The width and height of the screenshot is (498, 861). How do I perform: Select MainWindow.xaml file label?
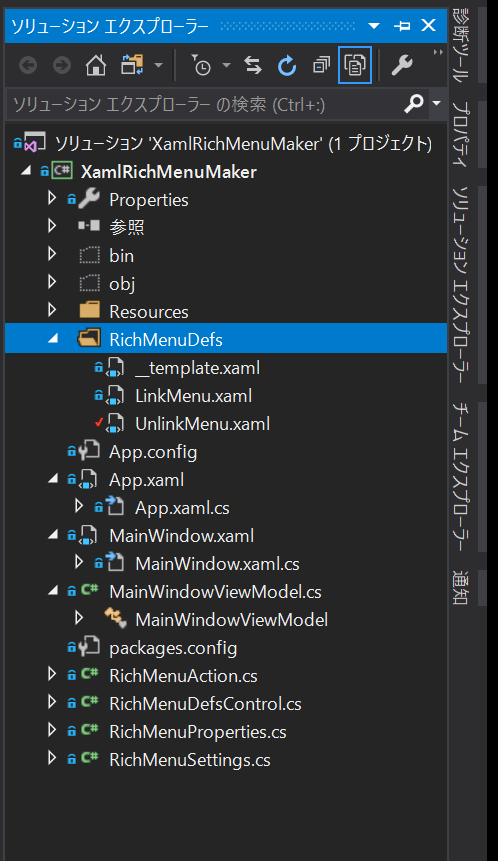182,536
